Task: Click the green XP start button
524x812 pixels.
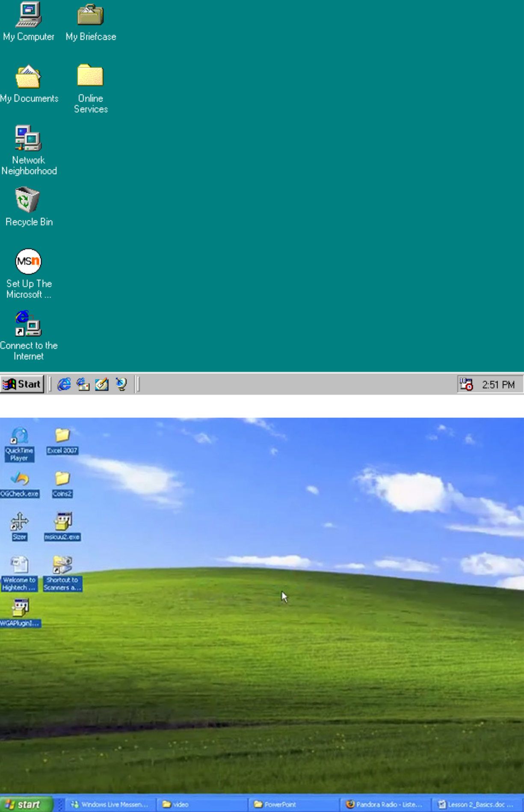Action: (x=26, y=804)
